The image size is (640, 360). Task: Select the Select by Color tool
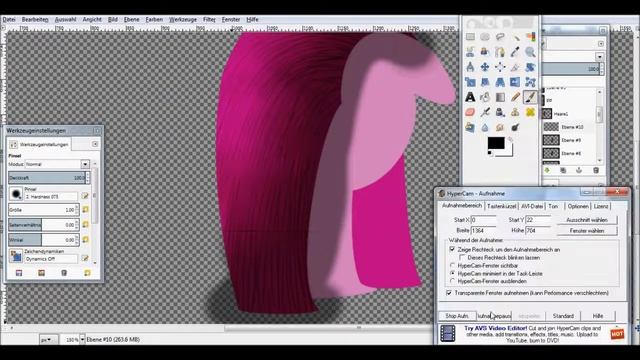tap(530, 37)
